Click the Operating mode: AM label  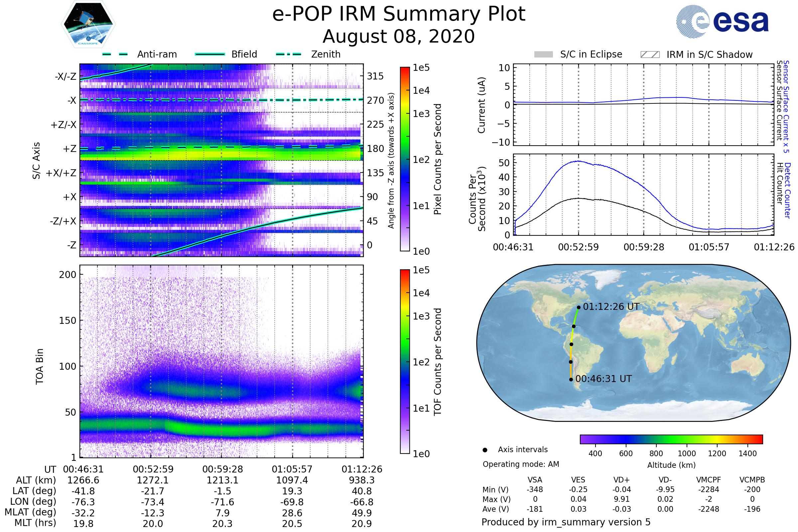521,464
